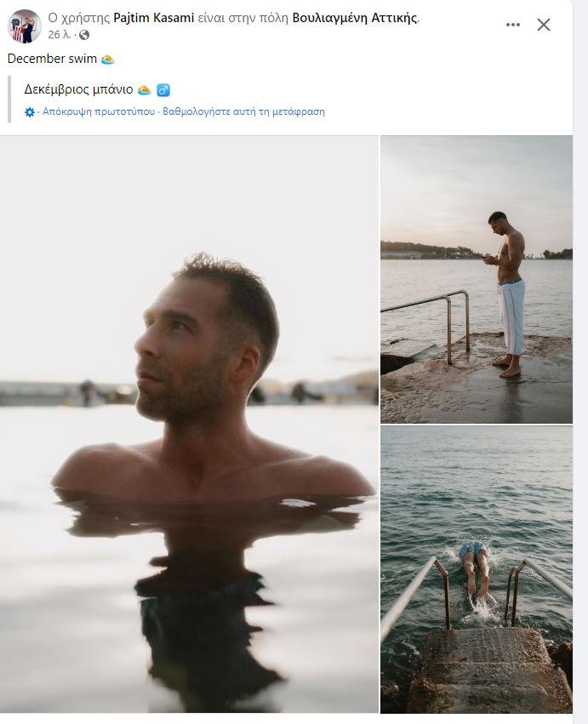The width and height of the screenshot is (588, 724).
Task: Click the είναι στην πόλη header text
Action: [243, 18]
